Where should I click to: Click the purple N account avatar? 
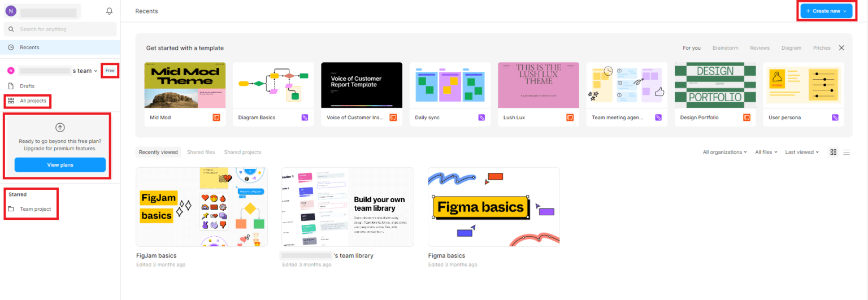tap(11, 11)
